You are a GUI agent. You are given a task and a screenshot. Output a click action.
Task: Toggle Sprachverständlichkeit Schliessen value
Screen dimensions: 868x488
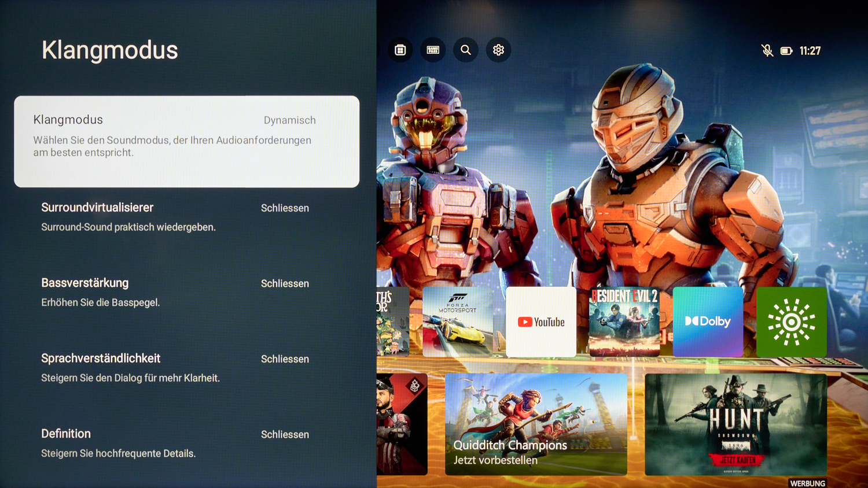pyautogui.click(x=285, y=359)
